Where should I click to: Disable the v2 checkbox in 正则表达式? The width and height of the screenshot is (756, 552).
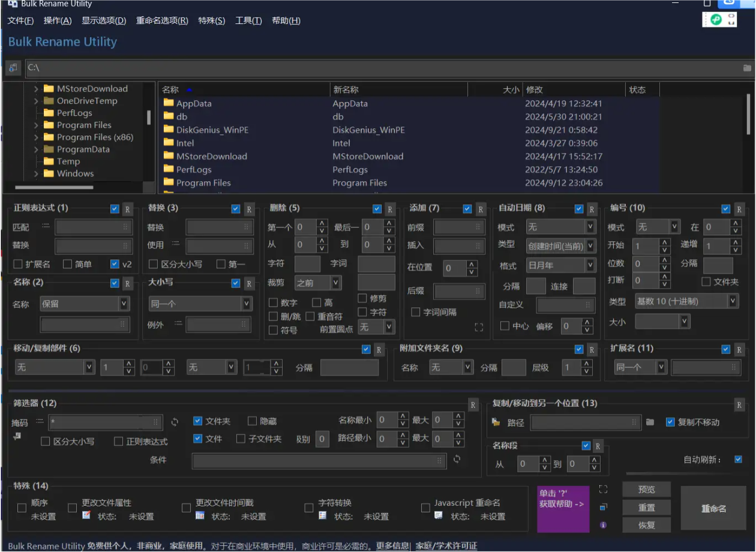coord(115,264)
